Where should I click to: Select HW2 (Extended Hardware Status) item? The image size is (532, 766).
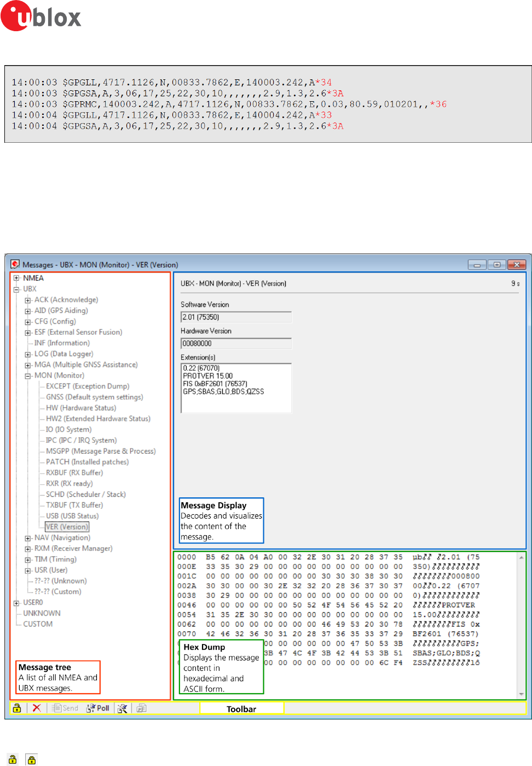pyautogui.click(x=98, y=419)
